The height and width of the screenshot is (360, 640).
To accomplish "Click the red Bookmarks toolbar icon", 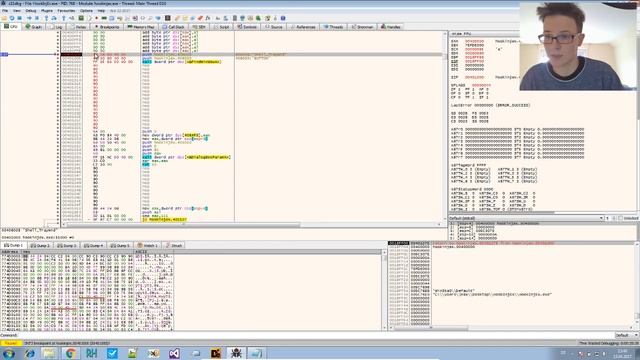I will [200, 18].
